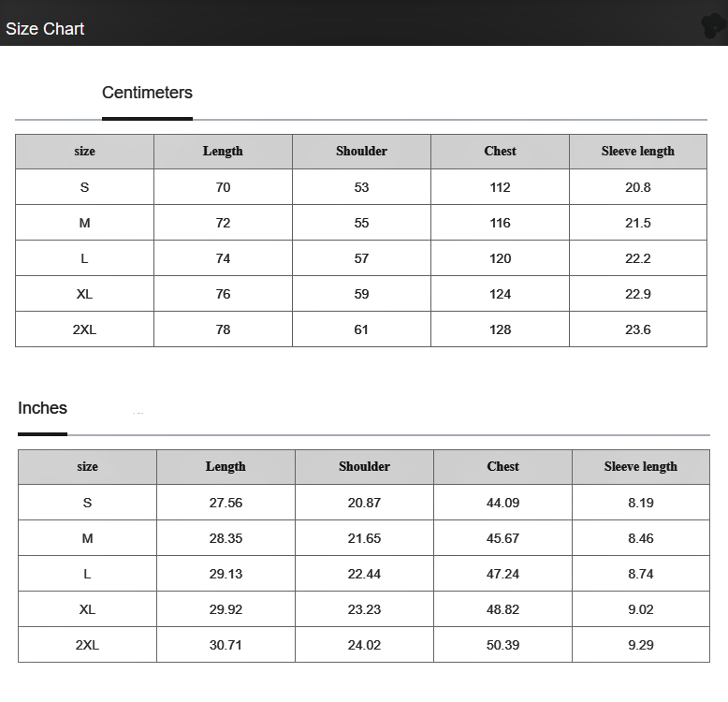Viewport: 728px width, 702px height.
Task: Click size M row in centimeters table
Action: pyautogui.click(x=361, y=223)
